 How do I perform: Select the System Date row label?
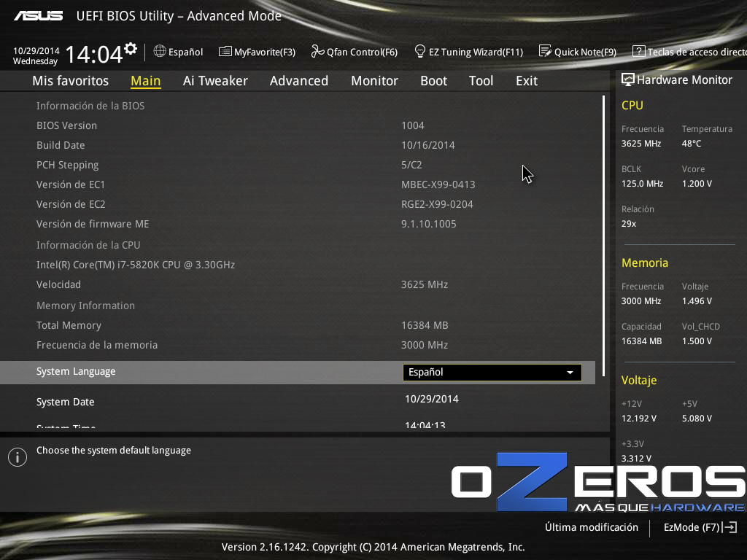point(65,402)
